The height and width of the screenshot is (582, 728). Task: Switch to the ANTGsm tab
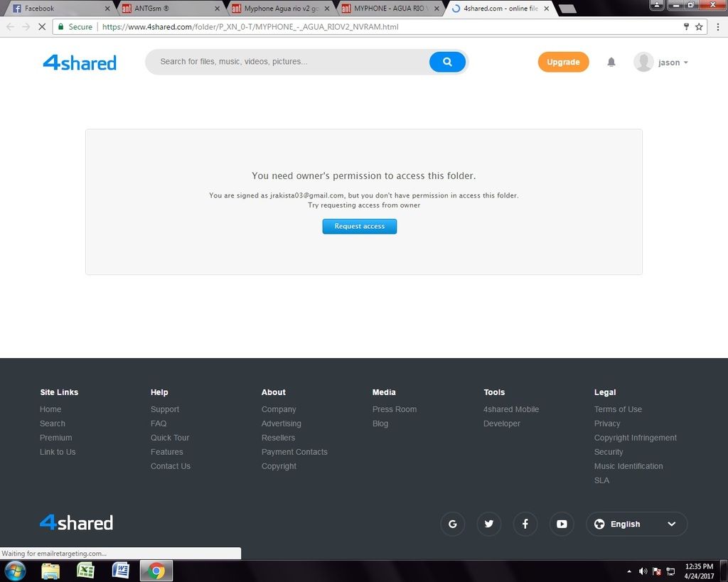click(x=167, y=9)
